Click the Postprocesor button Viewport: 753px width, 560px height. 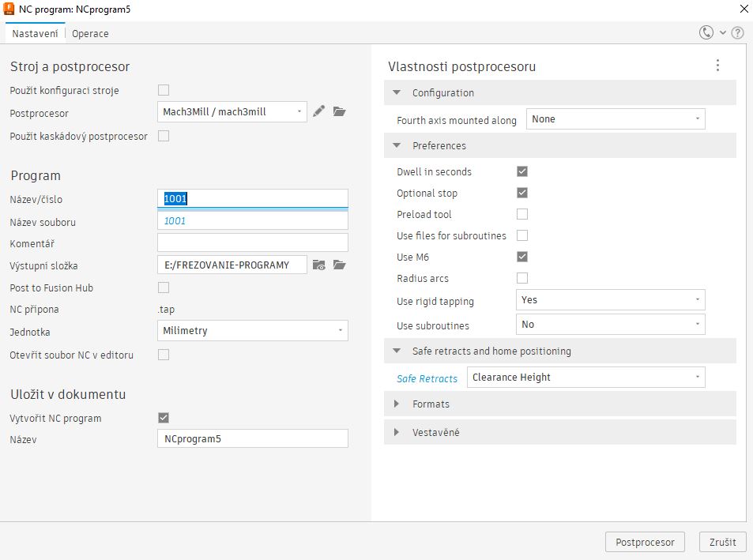(x=644, y=542)
